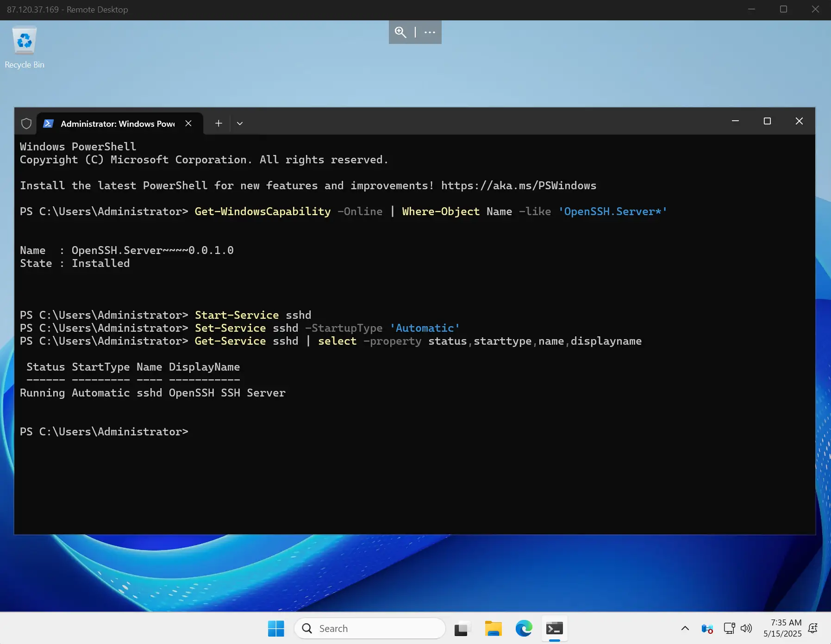Click the State value Installed
The image size is (831, 644).
100,263
